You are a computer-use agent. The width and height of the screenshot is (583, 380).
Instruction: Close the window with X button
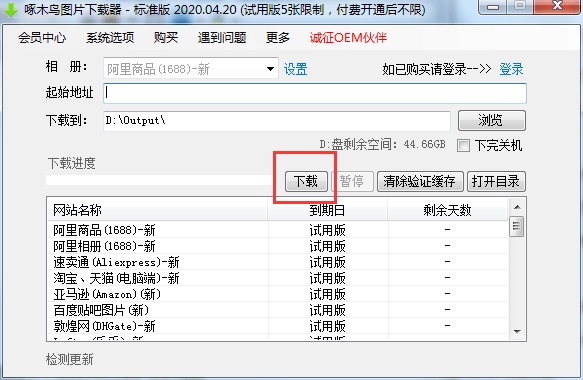pyautogui.click(x=557, y=6)
